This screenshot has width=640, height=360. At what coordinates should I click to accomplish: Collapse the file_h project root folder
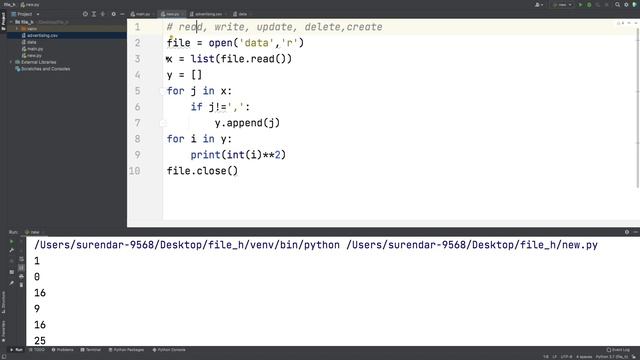click(11, 22)
